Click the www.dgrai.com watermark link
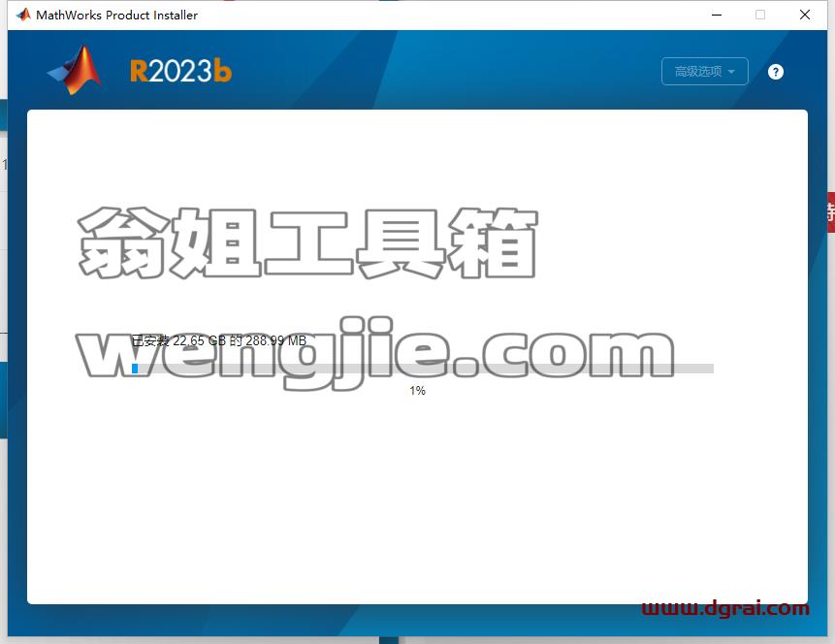The image size is (835, 644). 725,608
